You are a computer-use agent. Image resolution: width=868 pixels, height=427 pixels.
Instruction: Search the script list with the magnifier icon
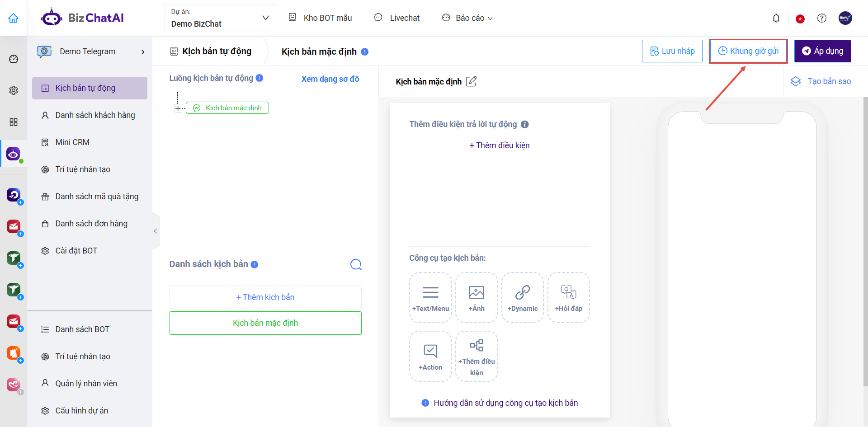pos(356,264)
